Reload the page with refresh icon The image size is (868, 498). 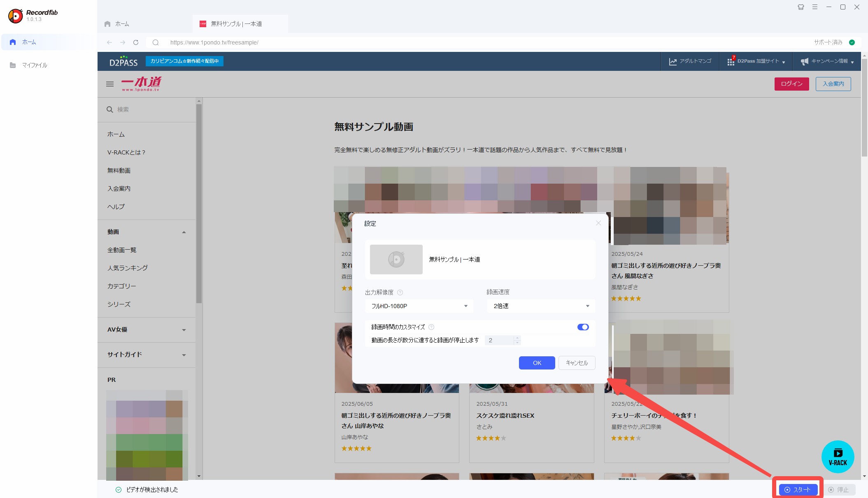(136, 42)
